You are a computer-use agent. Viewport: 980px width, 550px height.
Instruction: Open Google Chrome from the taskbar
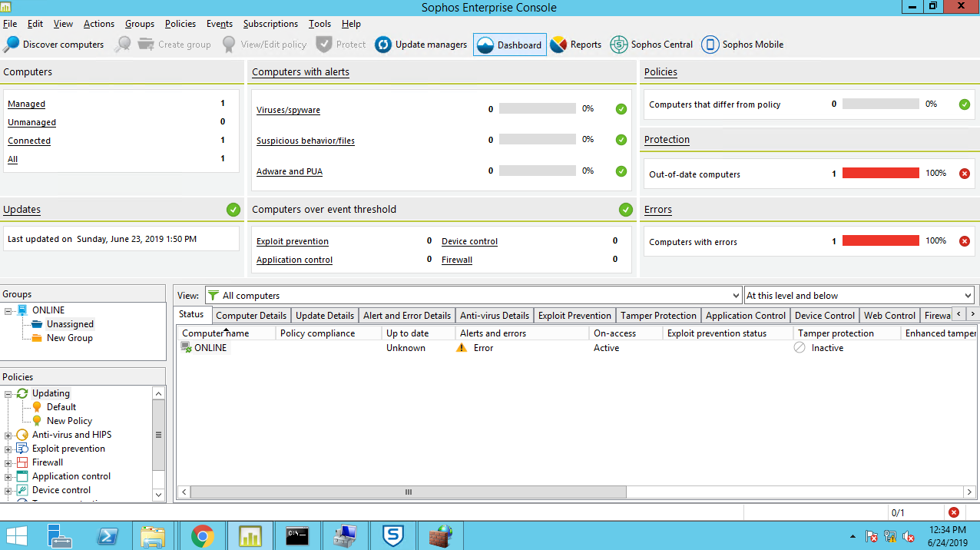[x=203, y=535]
